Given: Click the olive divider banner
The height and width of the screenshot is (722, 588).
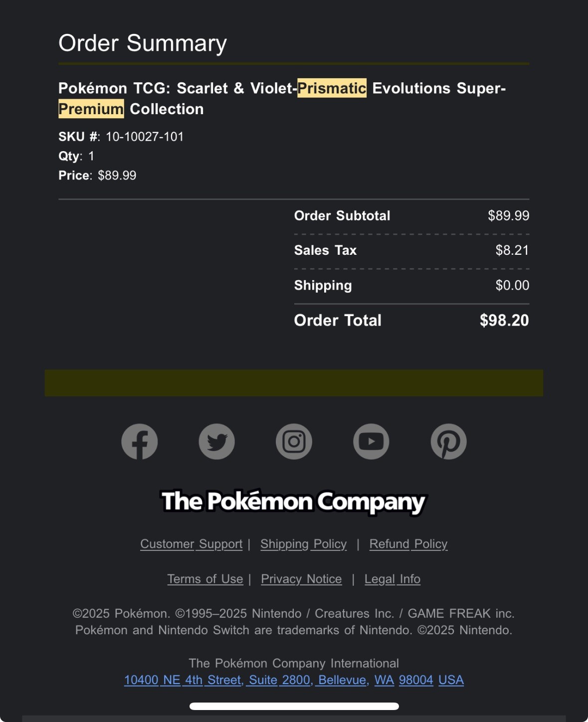Looking at the screenshot, I should tap(294, 383).
